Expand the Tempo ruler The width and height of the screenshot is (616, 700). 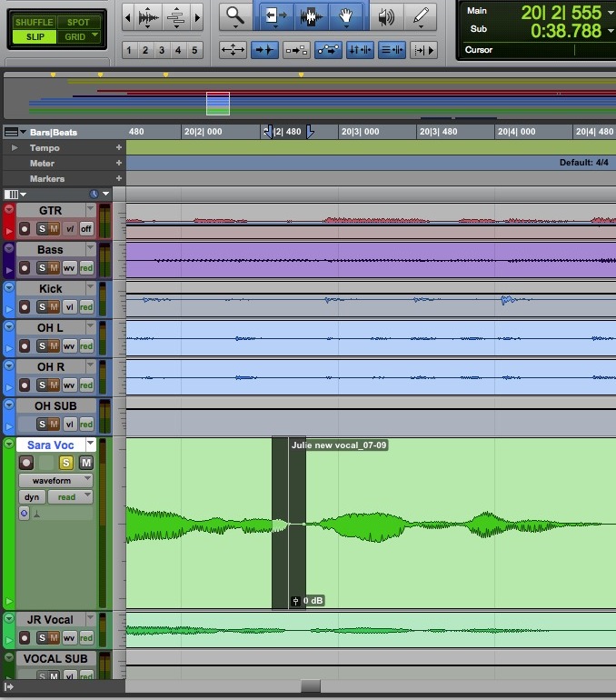(15, 147)
